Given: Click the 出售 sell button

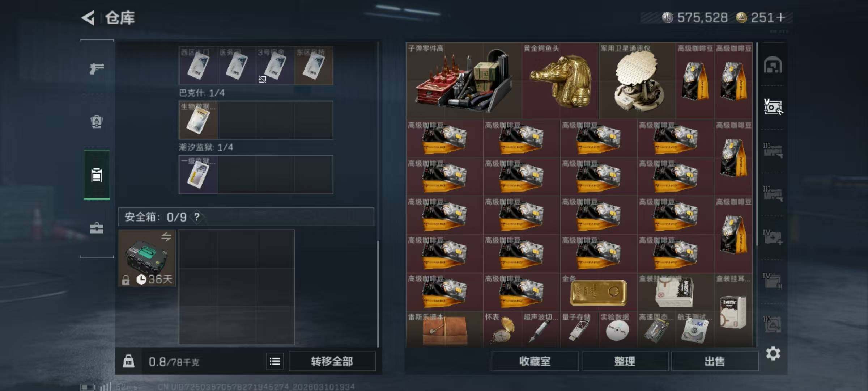Looking at the screenshot, I should coord(715,361).
